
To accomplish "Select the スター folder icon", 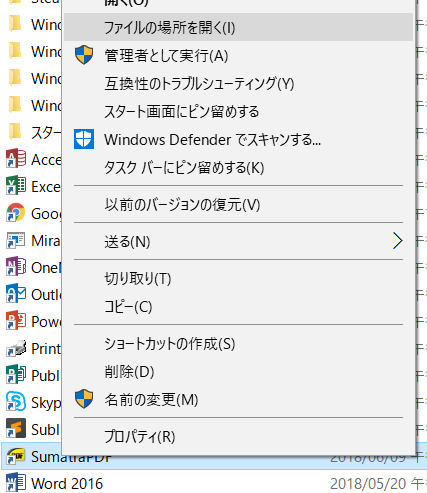I will [15, 132].
